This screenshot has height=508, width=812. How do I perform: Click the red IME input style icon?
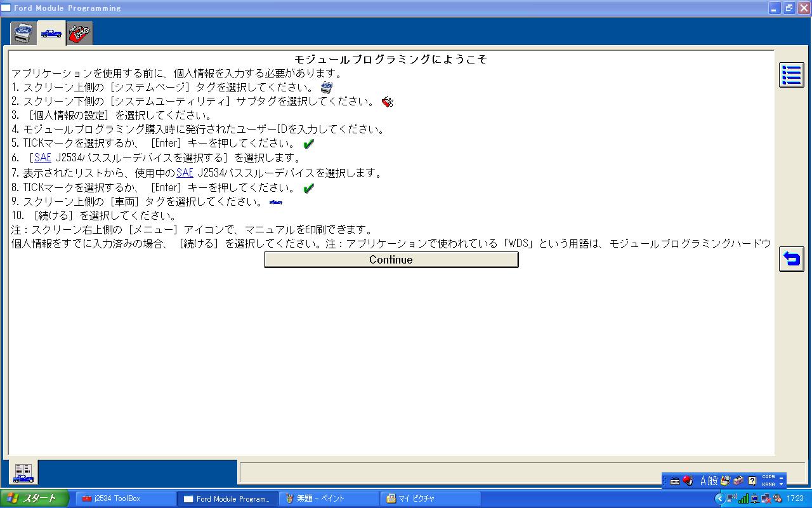[687, 481]
